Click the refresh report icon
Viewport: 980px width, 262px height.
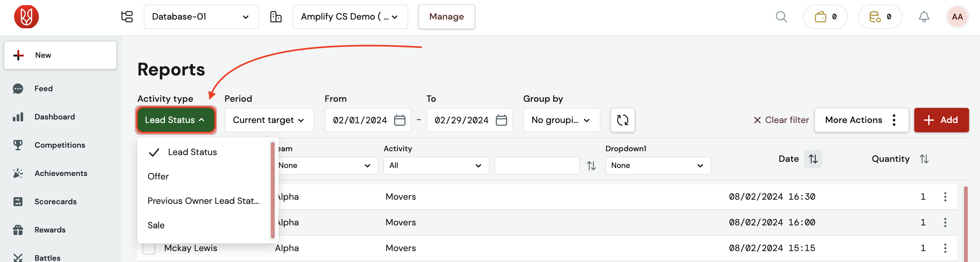[x=623, y=120]
